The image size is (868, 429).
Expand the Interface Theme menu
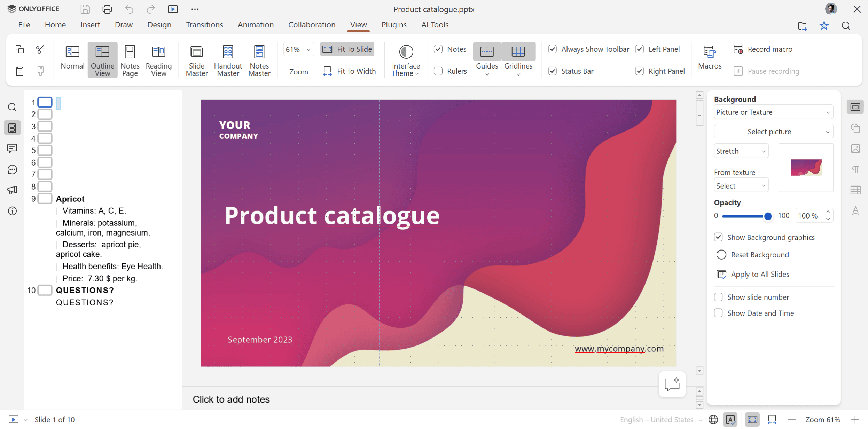[x=406, y=60]
